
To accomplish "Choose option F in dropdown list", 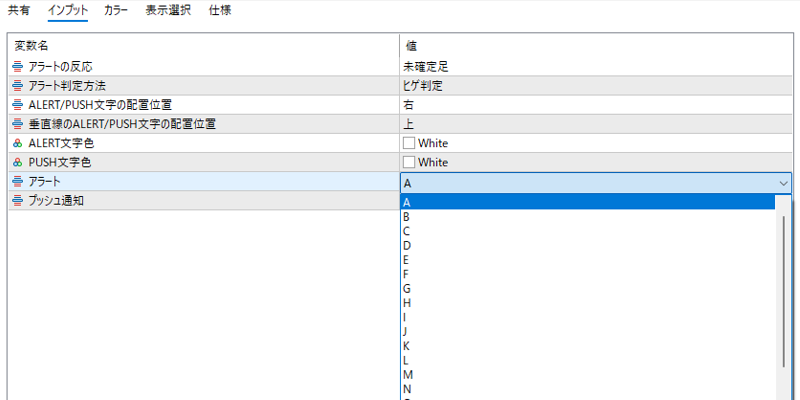I will coord(588,274).
